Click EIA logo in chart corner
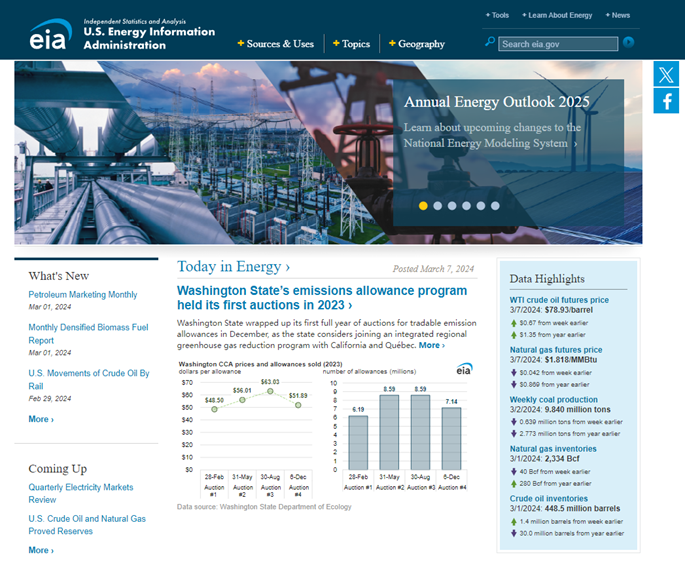The height and width of the screenshot is (563, 685). (464, 369)
